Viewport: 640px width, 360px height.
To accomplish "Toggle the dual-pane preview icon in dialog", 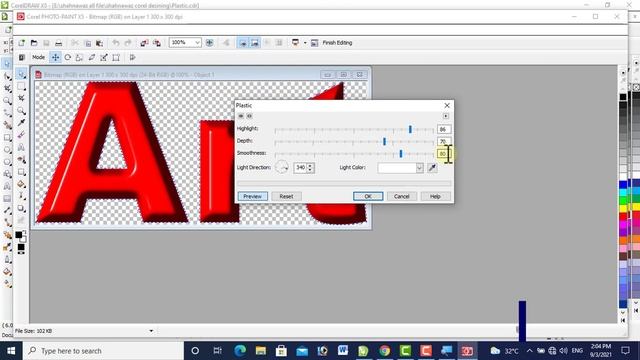I will point(241,116).
